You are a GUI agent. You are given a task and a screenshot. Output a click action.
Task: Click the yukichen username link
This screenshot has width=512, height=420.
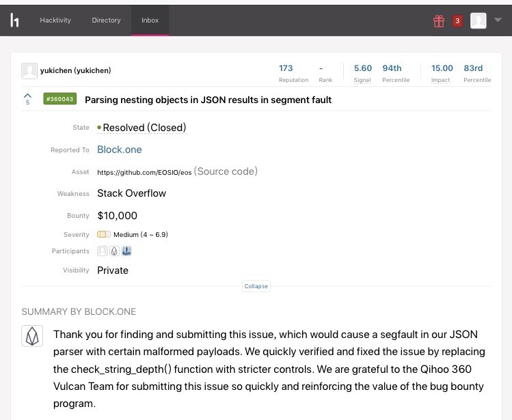(x=75, y=70)
